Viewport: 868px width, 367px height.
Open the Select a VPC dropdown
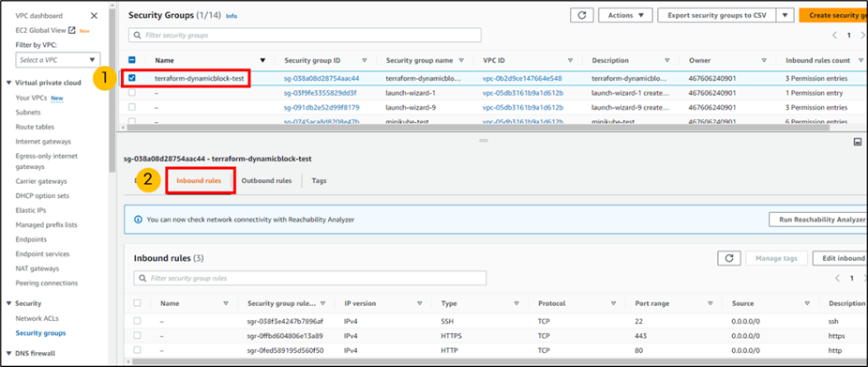(x=58, y=59)
